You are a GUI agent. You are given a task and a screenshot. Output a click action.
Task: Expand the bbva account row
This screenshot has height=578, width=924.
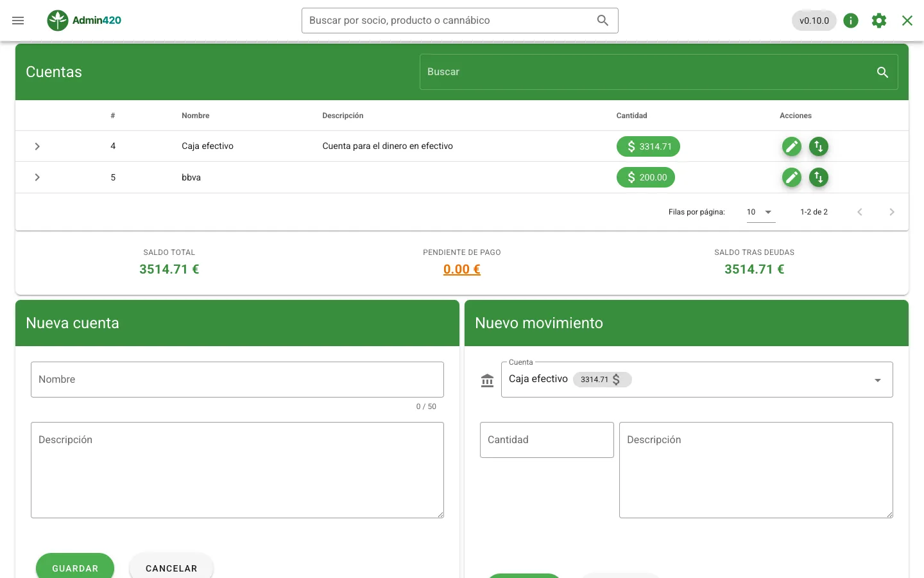(37, 177)
